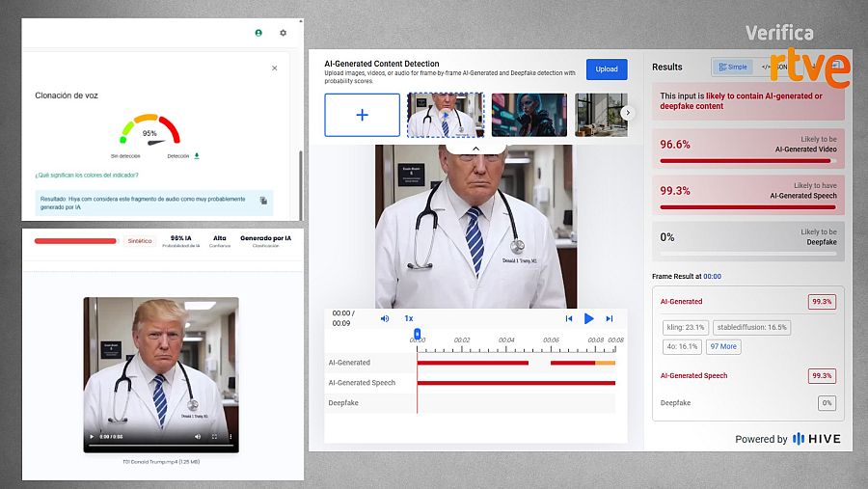Click the '4o: 16.1%' tag
Viewport: 868px width, 489px height.
682,346
